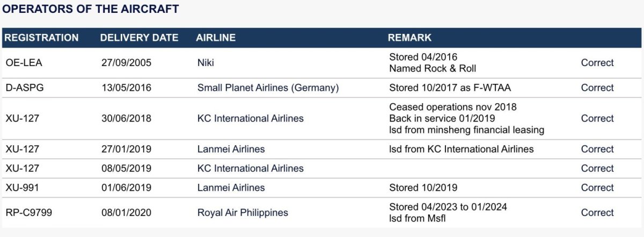Viewport: 644px width, 237px height.
Task: Click Correct for the 30/06/2018 delivery row
Action: pos(597,118)
